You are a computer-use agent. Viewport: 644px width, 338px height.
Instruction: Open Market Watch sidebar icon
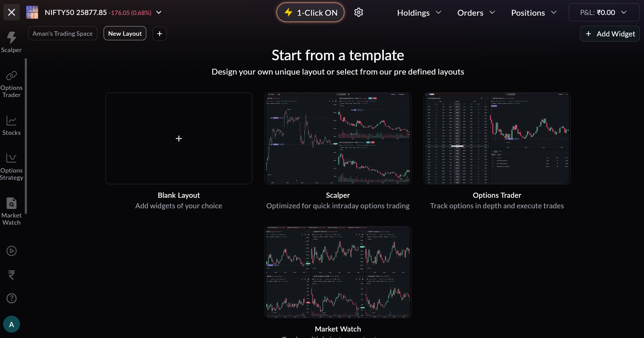(11, 211)
